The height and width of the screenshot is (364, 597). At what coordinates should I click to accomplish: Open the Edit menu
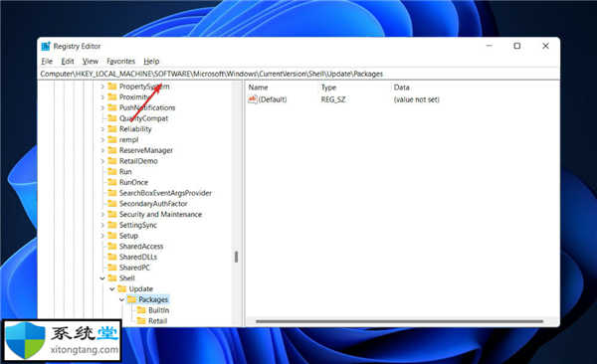(x=68, y=61)
